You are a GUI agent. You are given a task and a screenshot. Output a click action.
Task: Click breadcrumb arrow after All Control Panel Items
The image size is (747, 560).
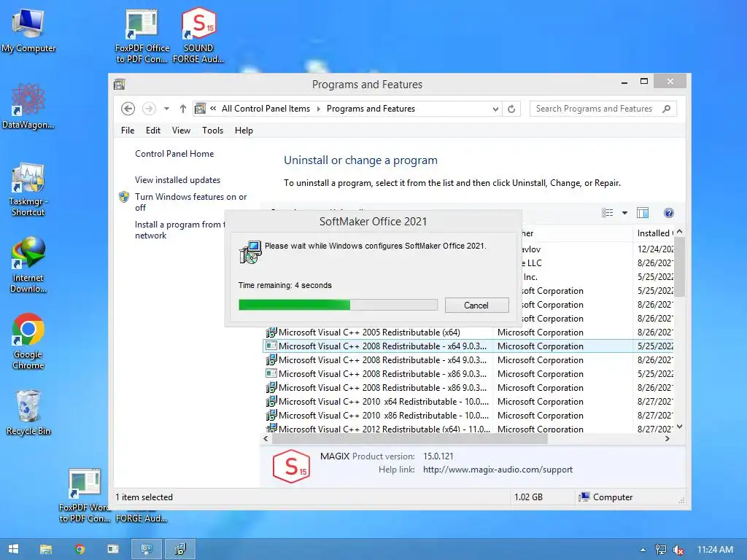coord(318,109)
